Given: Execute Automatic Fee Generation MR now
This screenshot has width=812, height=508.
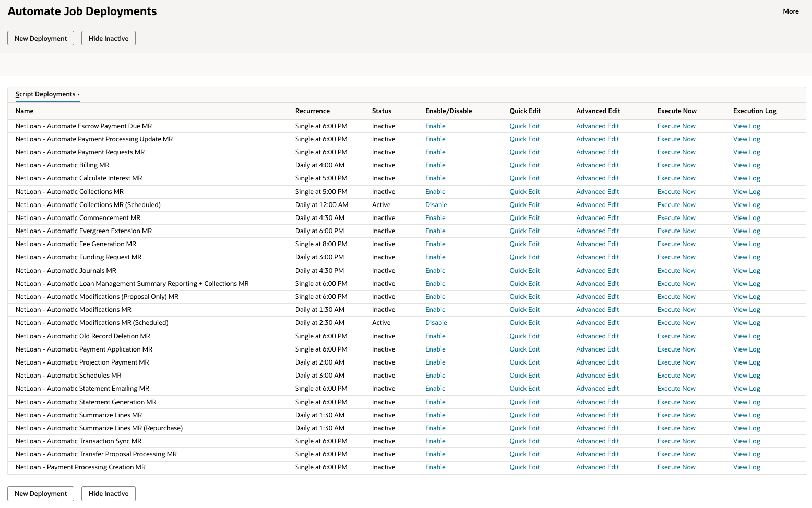Looking at the screenshot, I should 676,244.
